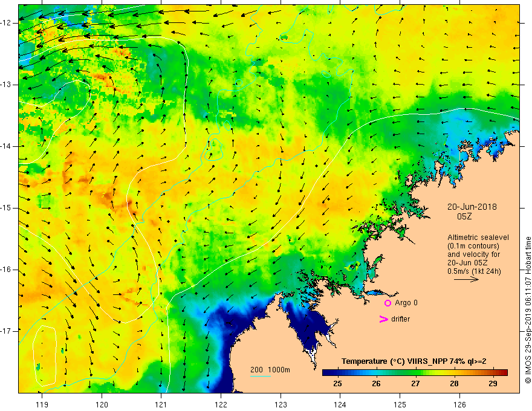Click the '0.5m/s (1kt 24h)' text

tap(474, 271)
